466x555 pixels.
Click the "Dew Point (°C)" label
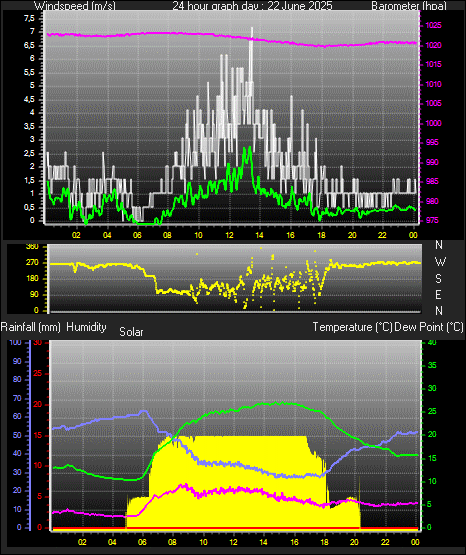pos(428,327)
